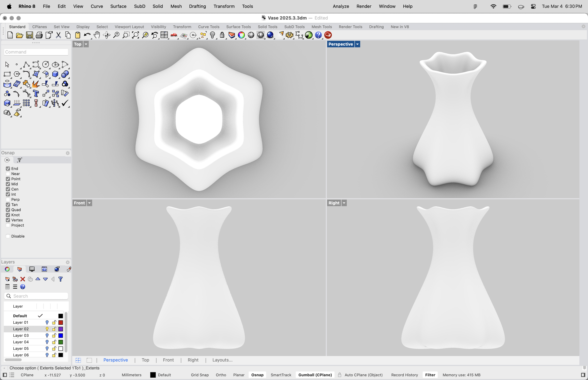The image size is (588, 380).
Task: Click the Circle tool icon
Action: [x=45, y=65]
